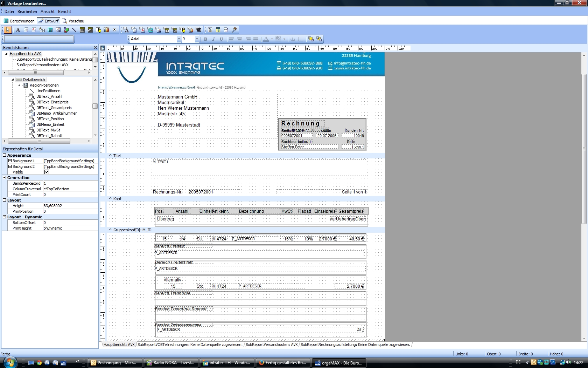Open Windows Start menu
Image resolution: width=588 pixels, height=368 pixels.
pyautogui.click(x=9, y=362)
